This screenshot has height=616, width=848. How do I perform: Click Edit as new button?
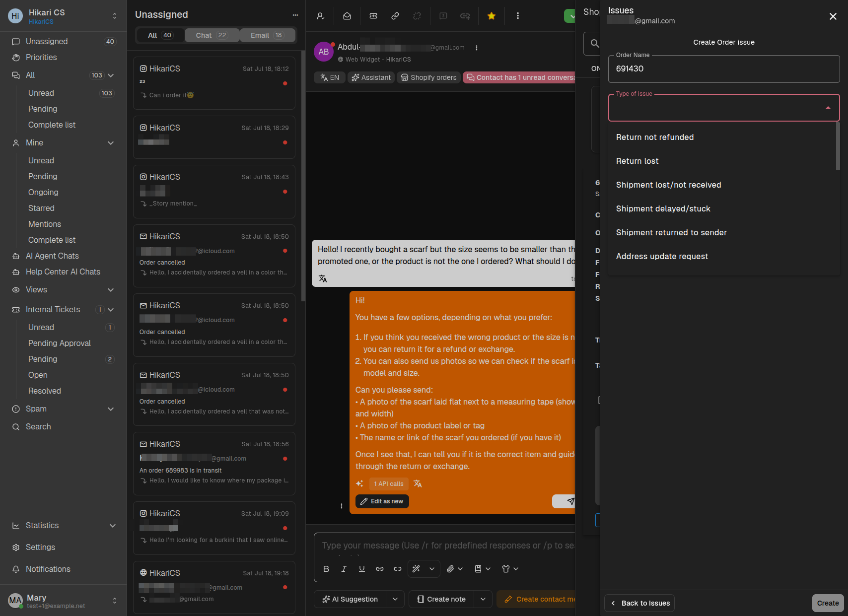(x=382, y=501)
